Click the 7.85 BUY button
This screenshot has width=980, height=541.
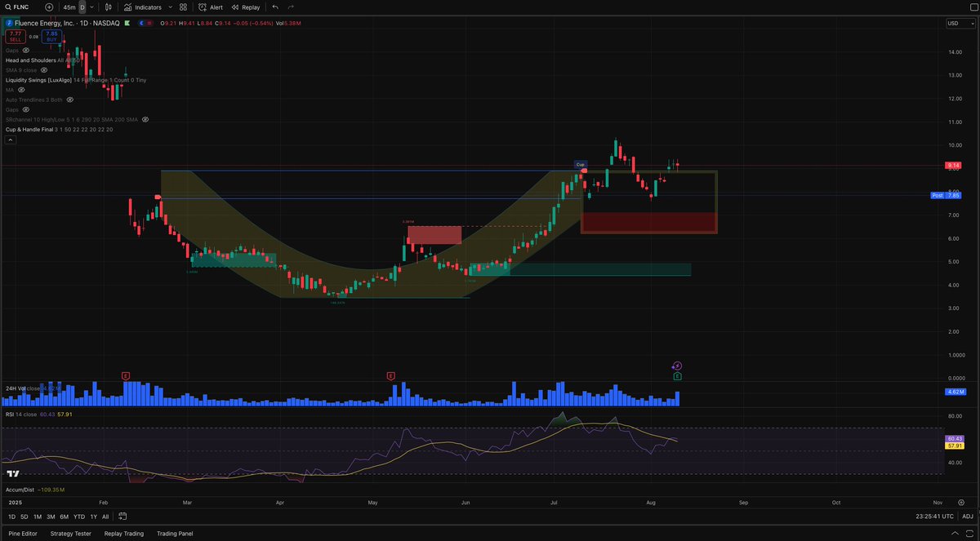coord(51,37)
